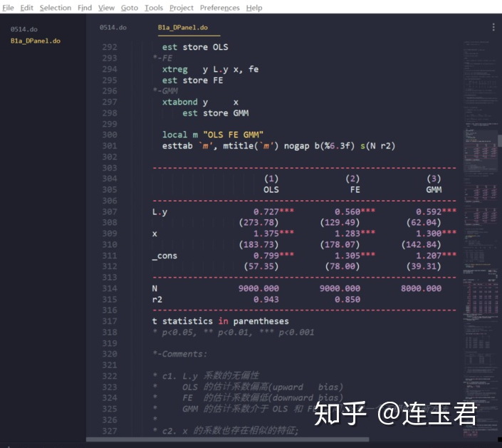Click the coefficient value 1.207***
The image size is (502, 448).
pos(436,256)
